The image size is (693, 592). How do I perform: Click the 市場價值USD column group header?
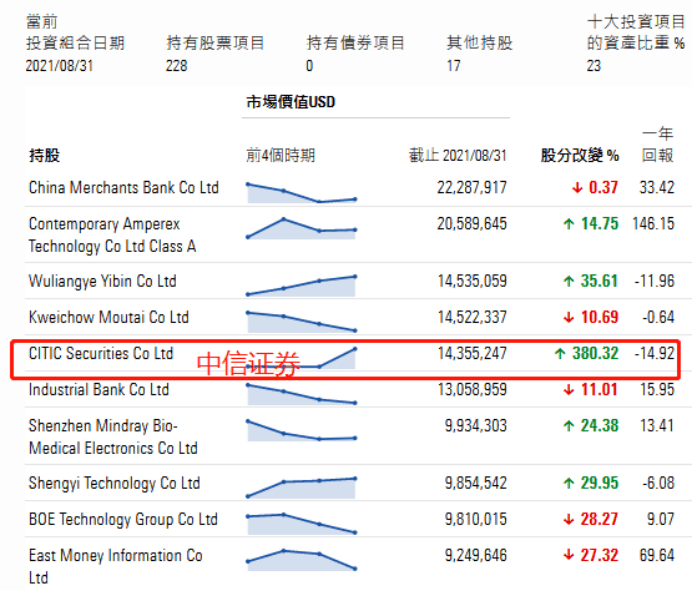click(291, 102)
